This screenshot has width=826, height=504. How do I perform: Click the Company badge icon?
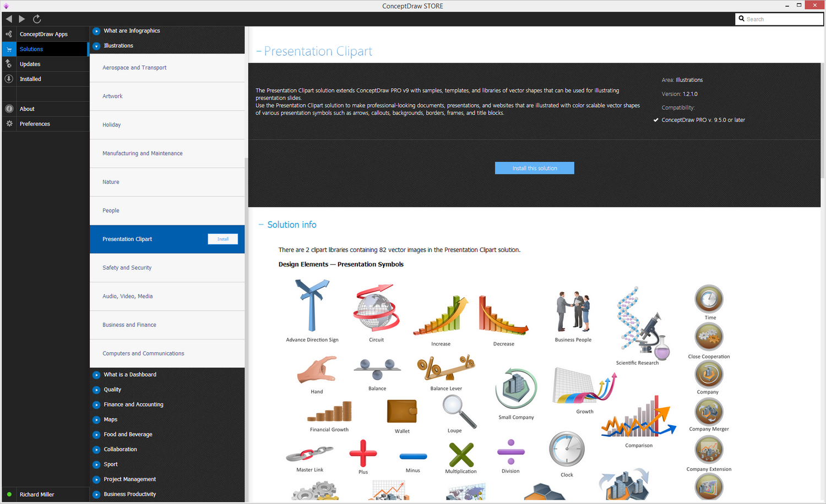coord(709,374)
